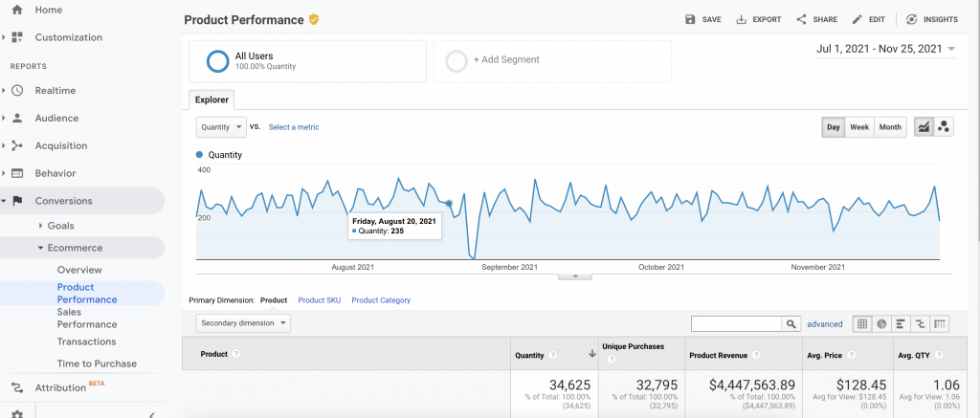Sort by Unique Purchases column header
The width and height of the screenshot is (980, 418).
pos(642,353)
